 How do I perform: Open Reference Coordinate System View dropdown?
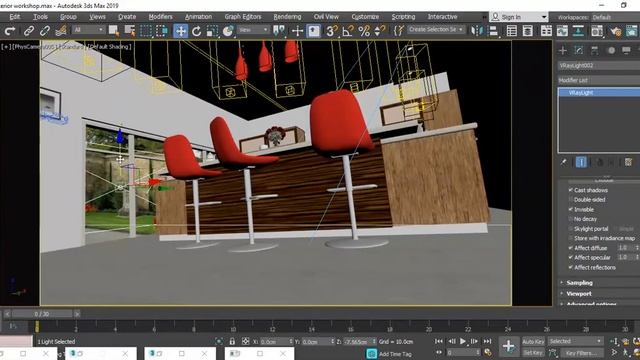253,30
